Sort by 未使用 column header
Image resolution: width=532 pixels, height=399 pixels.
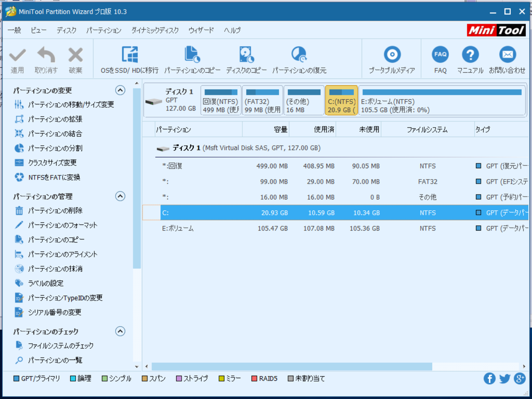[358, 129]
